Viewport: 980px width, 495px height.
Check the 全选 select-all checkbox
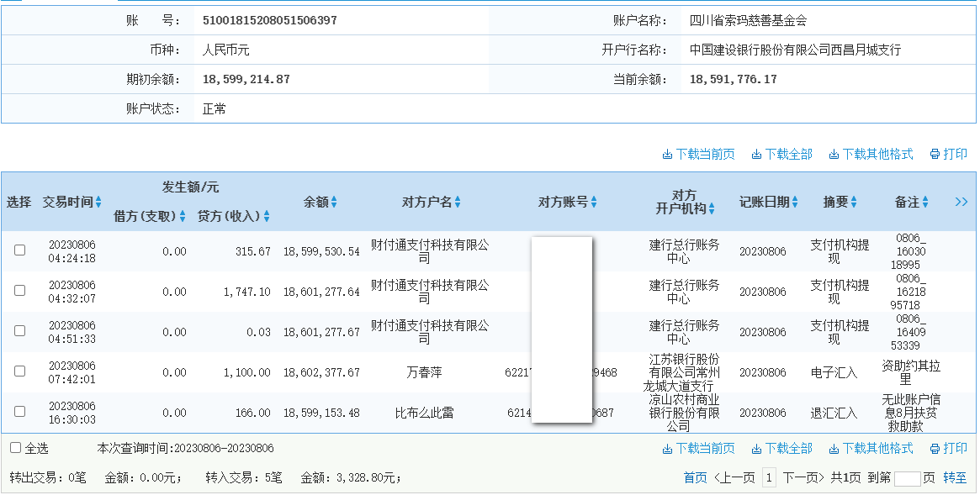click(x=16, y=448)
